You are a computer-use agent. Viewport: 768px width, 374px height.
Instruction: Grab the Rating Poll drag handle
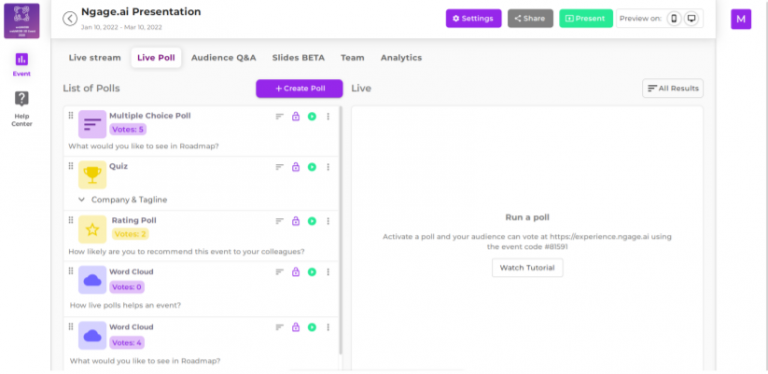coord(71,220)
